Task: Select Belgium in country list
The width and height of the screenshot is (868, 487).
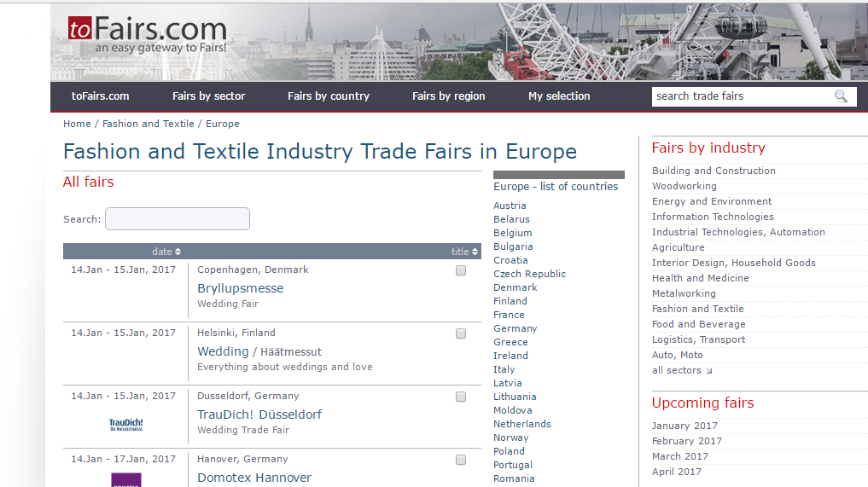Action: 513,233
